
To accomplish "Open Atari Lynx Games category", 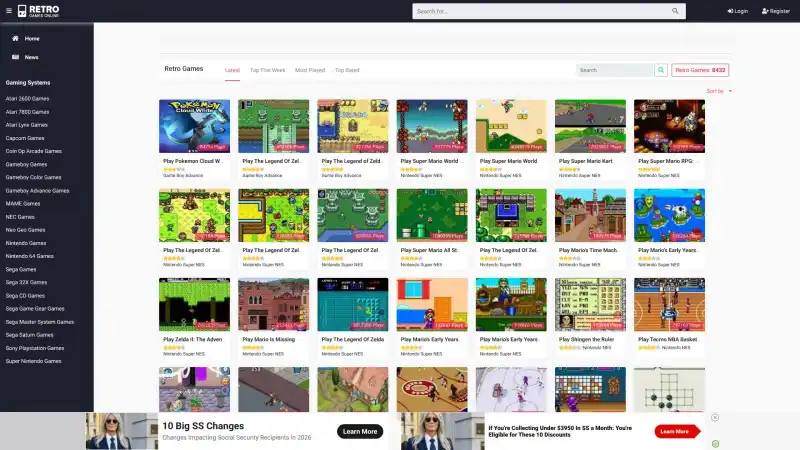I will click(27, 125).
